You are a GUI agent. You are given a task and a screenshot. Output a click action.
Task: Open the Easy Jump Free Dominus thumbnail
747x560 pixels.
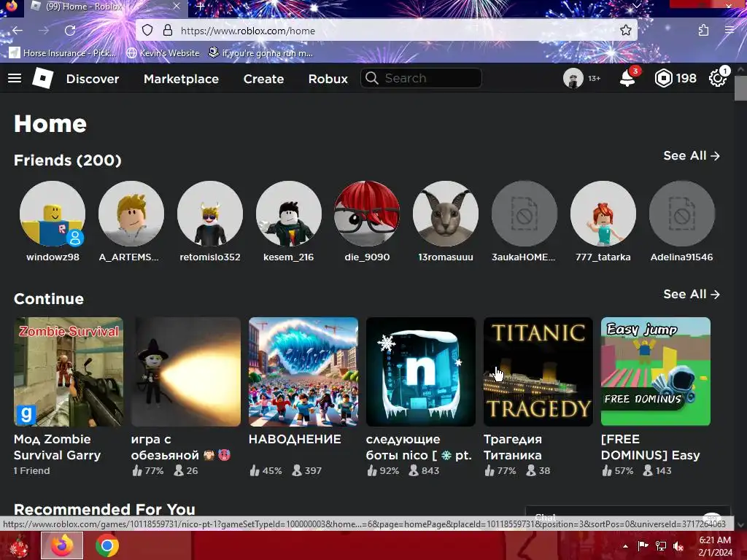coord(656,372)
